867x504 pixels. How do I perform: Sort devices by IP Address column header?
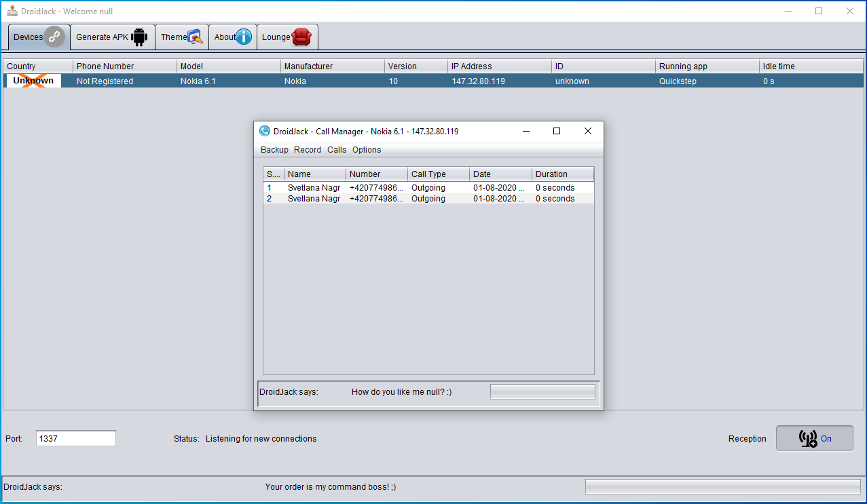500,66
